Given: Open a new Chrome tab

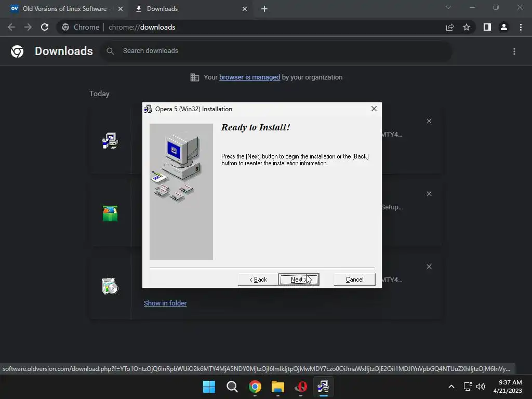Looking at the screenshot, I should pos(264,9).
